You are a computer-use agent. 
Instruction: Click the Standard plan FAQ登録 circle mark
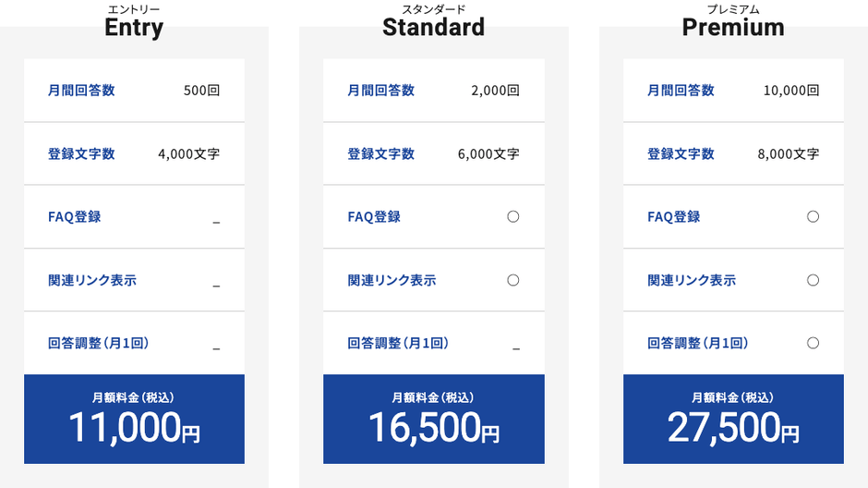(x=513, y=216)
